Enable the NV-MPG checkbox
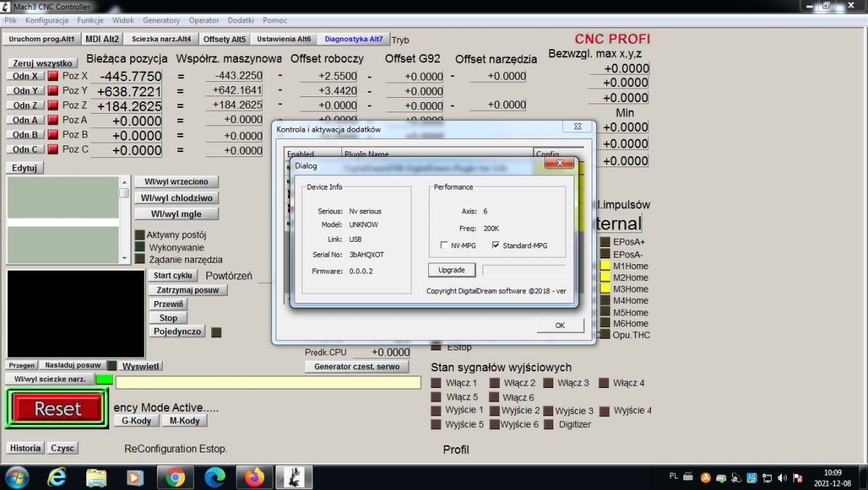This screenshot has height=490, width=868. tap(445, 245)
